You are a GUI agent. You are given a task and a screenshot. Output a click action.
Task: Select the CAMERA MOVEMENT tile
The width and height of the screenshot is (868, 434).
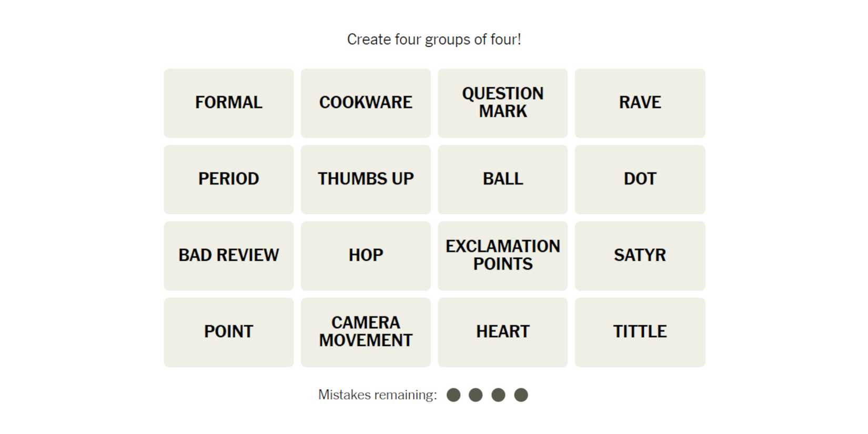[366, 332]
